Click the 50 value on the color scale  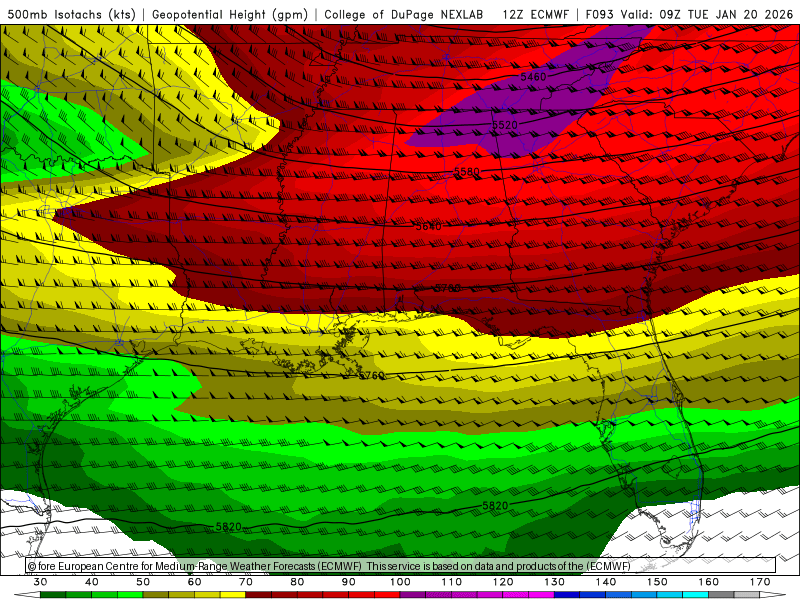[x=143, y=582]
